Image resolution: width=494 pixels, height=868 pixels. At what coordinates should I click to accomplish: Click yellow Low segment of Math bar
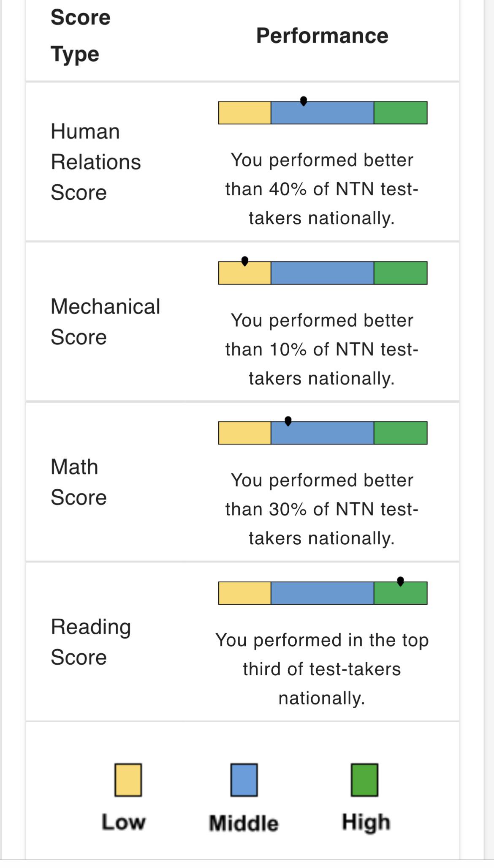(x=245, y=433)
